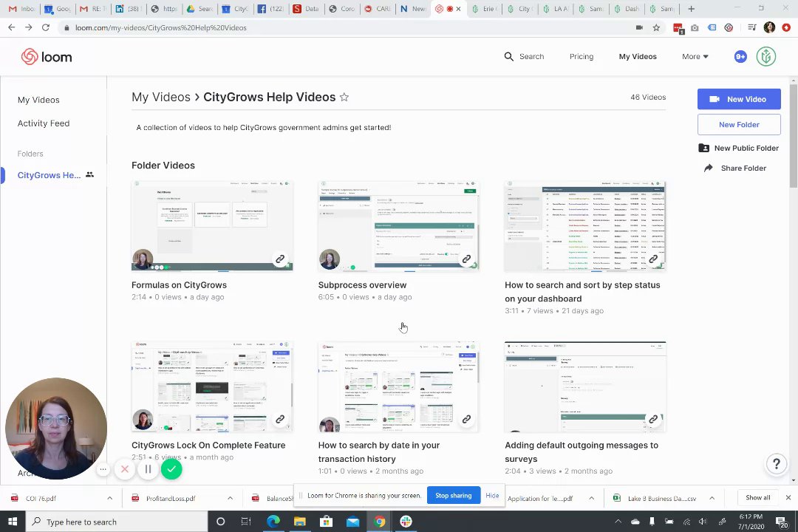Image resolution: width=798 pixels, height=532 pixels.
Task: Expand options for Lake 8 Business Da...csv download
Action: pyautogui.click(x=712, y=499)
